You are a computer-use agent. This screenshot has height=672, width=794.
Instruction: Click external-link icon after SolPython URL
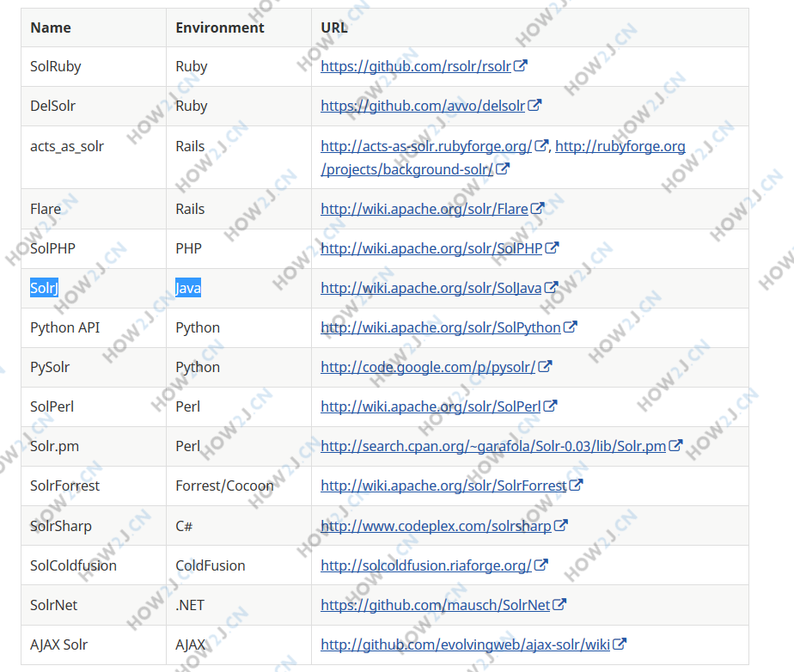(571, 327)
